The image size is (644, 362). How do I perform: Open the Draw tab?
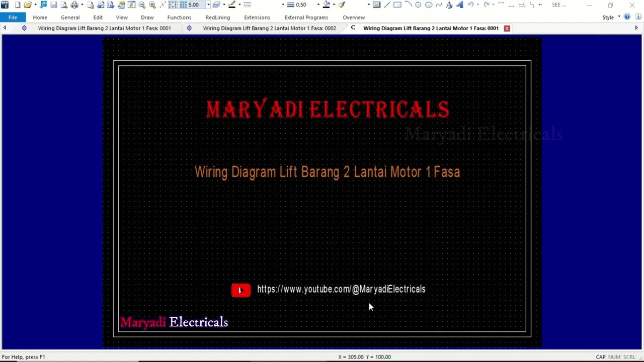(x=147, y=17)
